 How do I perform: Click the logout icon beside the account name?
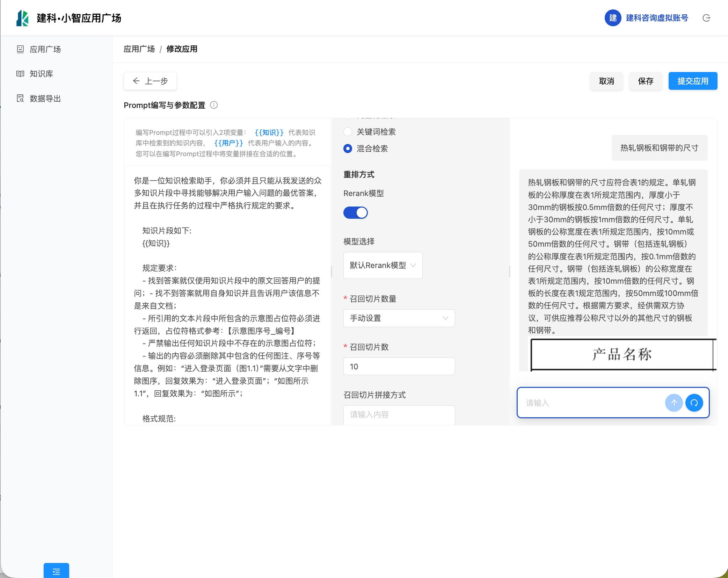706,18
